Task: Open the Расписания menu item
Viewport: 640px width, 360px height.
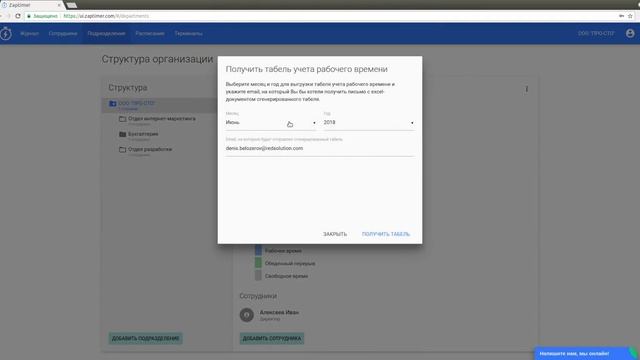Action: click(x=150, y=33)
